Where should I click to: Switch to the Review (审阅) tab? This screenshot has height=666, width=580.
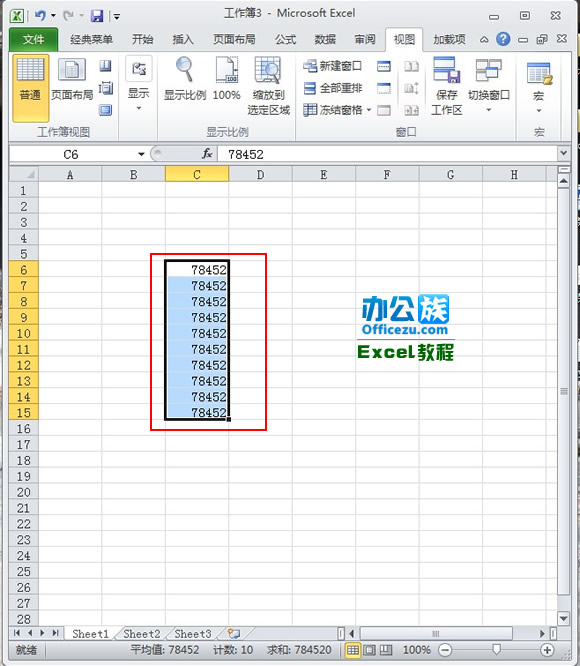click(365, 40)
